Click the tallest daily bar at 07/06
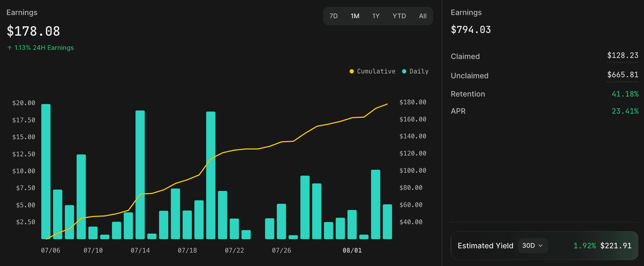644x266 pixels. [46, 172]
